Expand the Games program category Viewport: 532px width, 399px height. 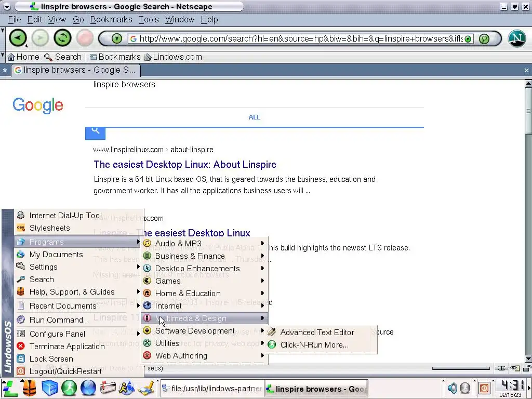(x=205, y=281)
